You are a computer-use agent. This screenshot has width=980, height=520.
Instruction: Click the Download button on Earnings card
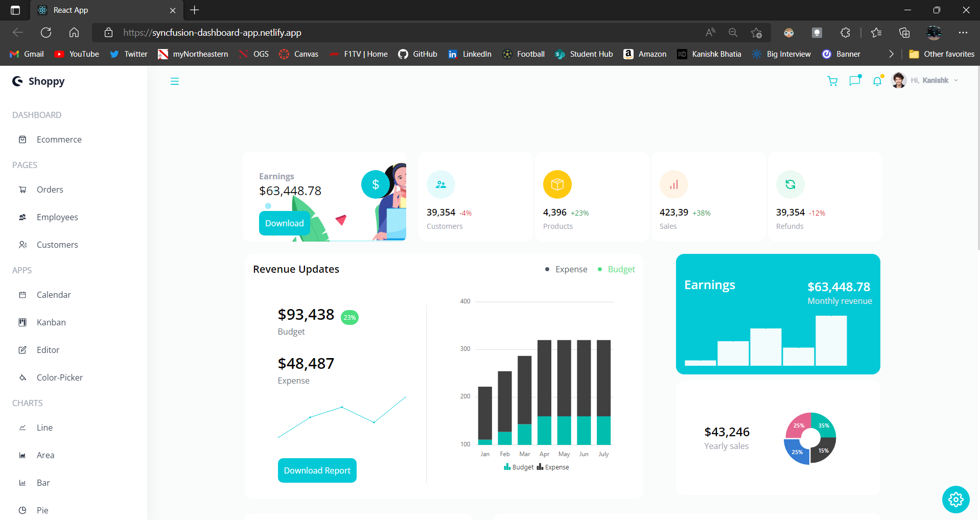(284, 223)
